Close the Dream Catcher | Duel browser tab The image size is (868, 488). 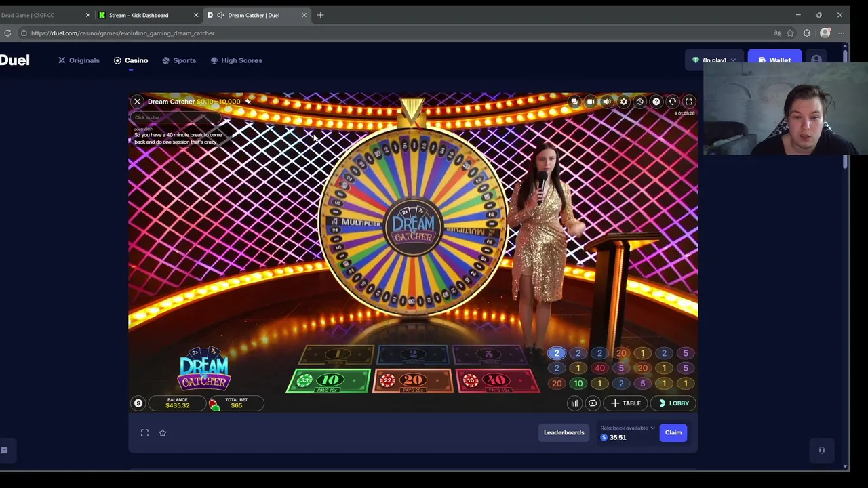(x=304, y=15)
